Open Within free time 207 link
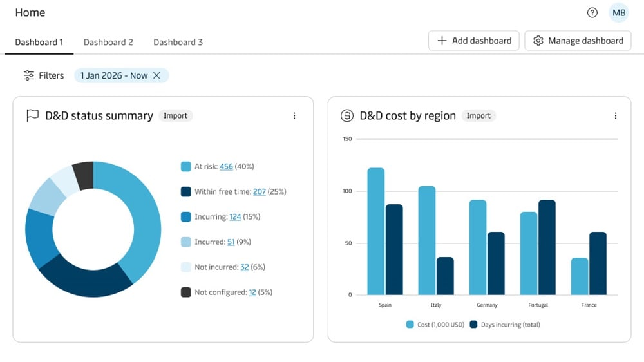This screenshot has width=644, height=362. tap(259, 192)
